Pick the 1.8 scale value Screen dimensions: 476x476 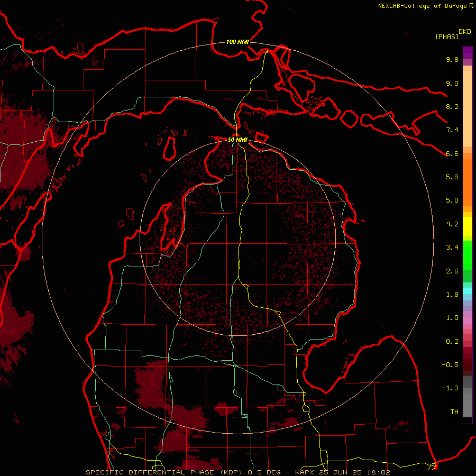point(452,295)
